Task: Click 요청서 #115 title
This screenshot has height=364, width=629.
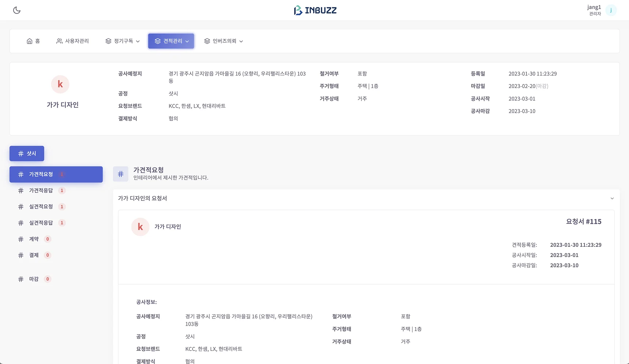Action: pyautogui.click(x=584, y=222)
